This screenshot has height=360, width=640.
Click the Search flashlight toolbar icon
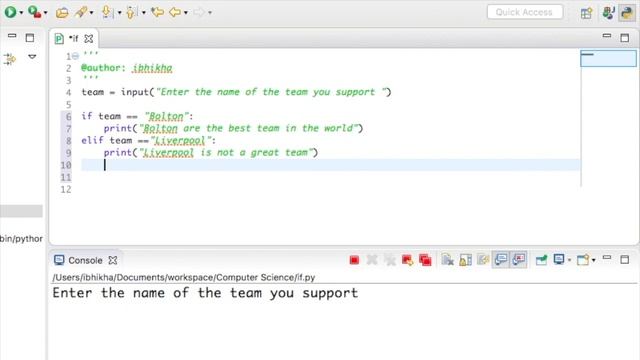[81, 12]
